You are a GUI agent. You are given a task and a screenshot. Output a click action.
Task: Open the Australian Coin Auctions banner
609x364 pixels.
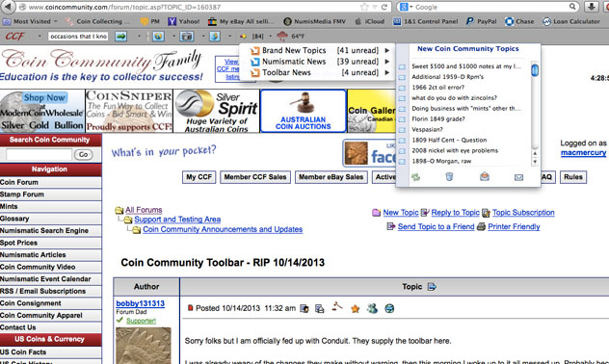(x=304, y=111)
